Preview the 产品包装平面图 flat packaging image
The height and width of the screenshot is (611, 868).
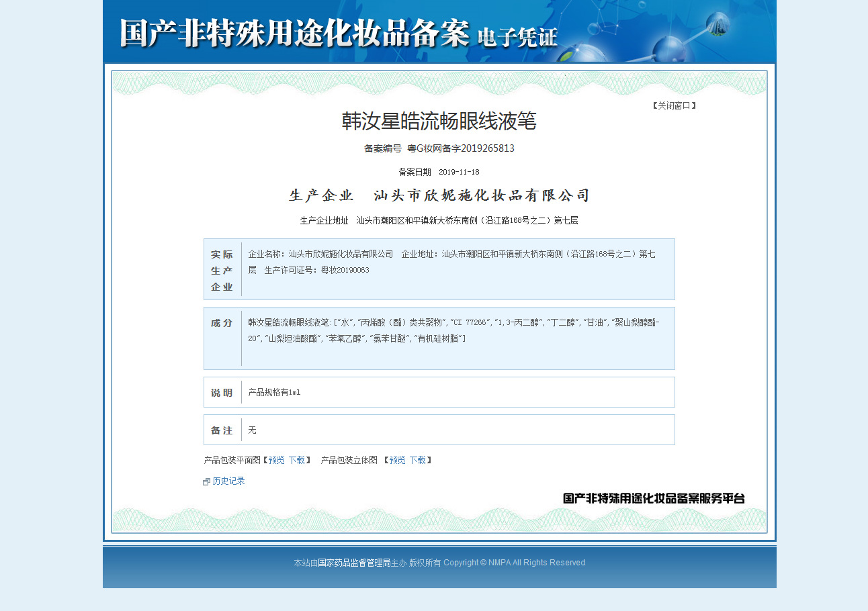pos(276,461)
